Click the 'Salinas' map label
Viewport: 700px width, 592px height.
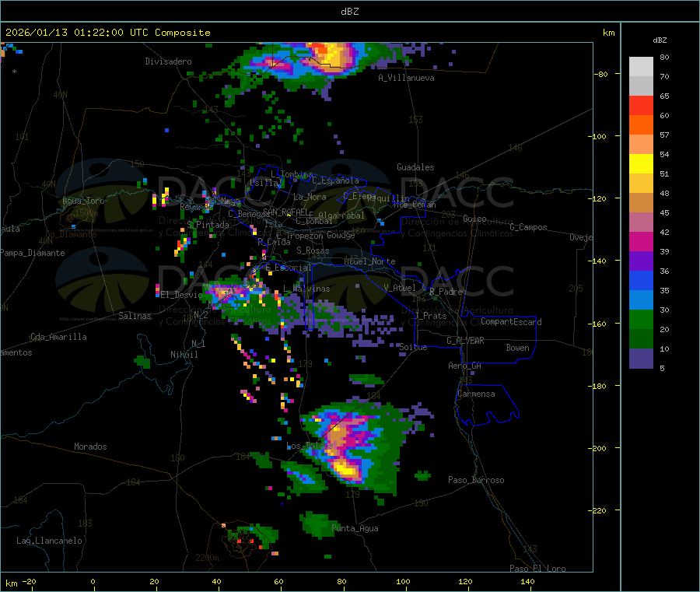click(x=135, y=316)
